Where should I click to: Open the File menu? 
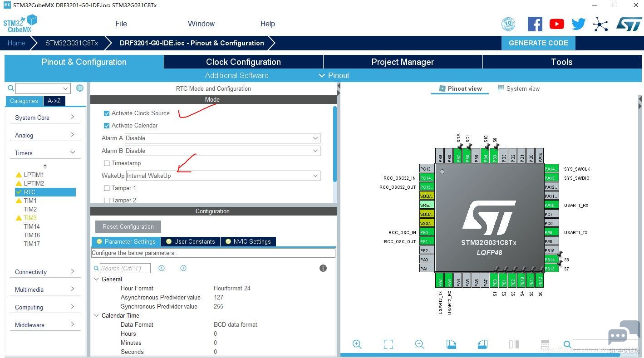click(x=121, y=24)
